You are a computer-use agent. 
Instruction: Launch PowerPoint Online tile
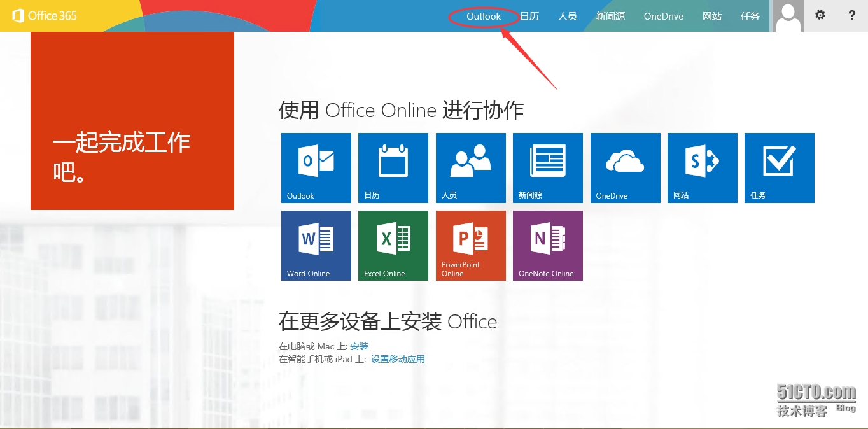click(x=471, y=246)
